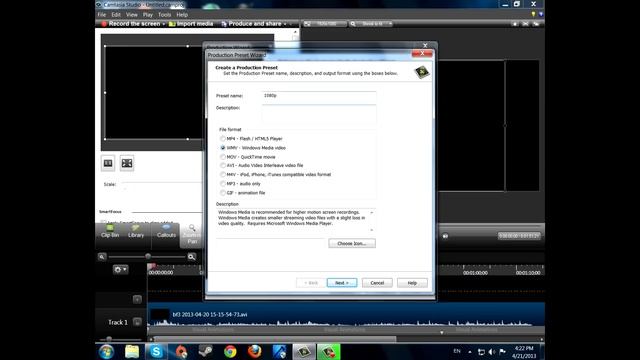640x360 pixels.
Task: Toggle the Track 1 lock icon
Action: point(137,322)
